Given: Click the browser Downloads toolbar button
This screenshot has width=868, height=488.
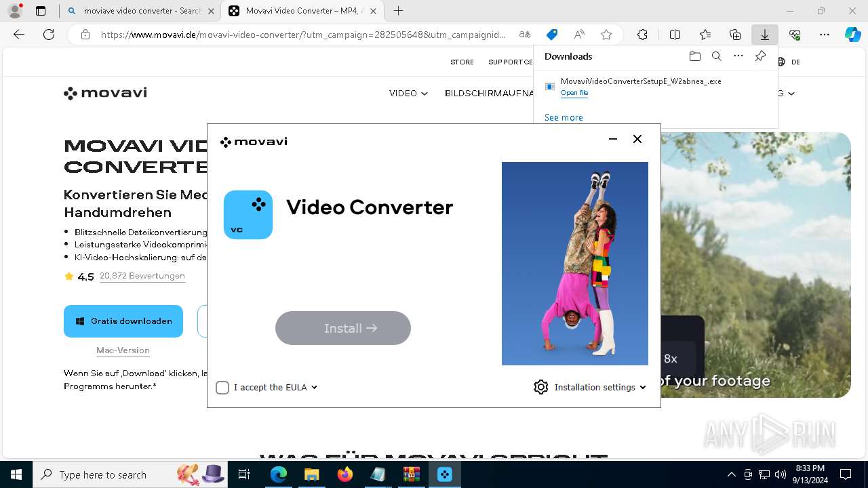Looking at the screenshot, I should pos(764,35).
